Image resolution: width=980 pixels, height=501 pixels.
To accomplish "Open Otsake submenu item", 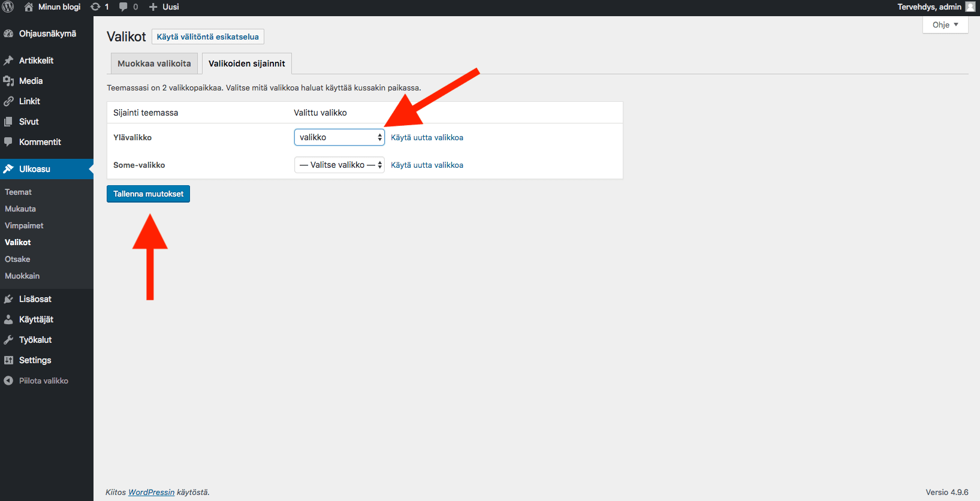I will [17, 259].
